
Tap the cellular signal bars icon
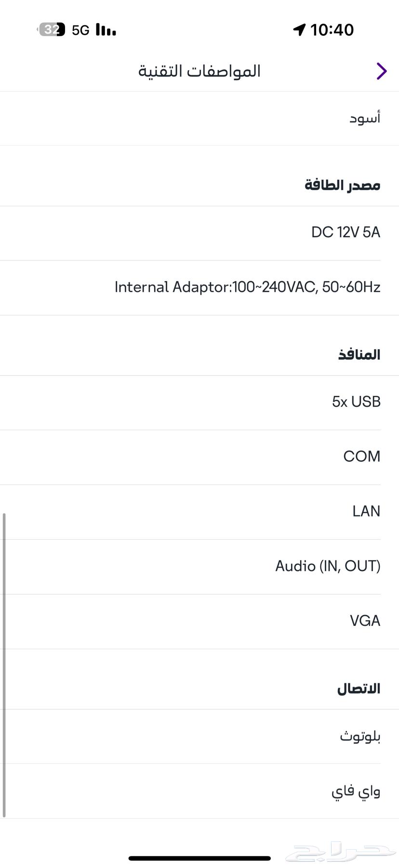pos(106,30)
